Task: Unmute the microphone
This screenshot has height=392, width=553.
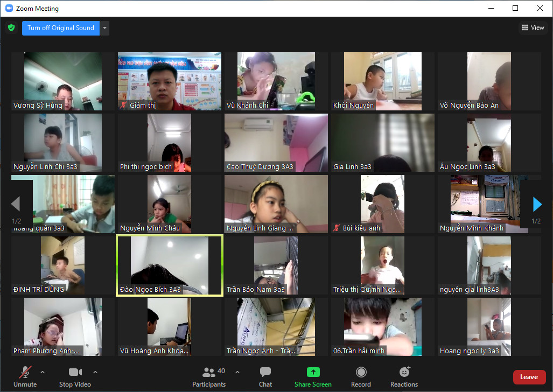Action: pos(25,377)
